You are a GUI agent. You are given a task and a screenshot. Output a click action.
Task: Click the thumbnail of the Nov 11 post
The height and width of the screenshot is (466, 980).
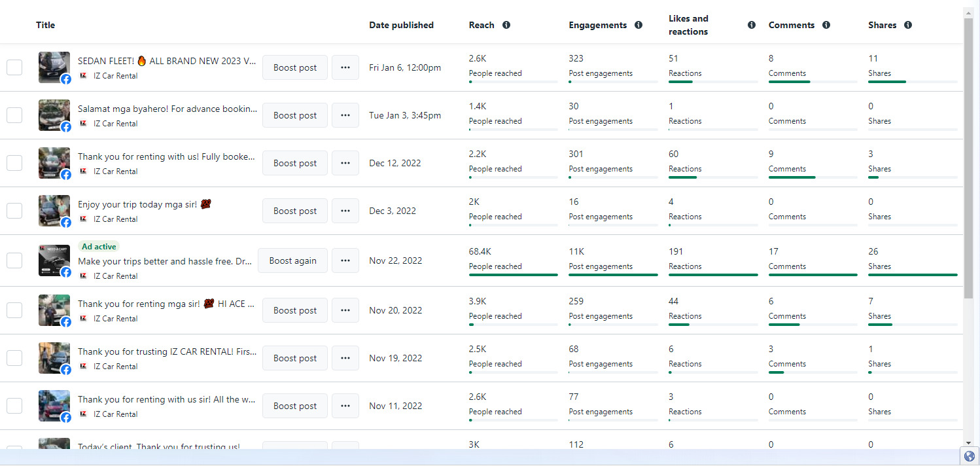(x=53, y=404)
